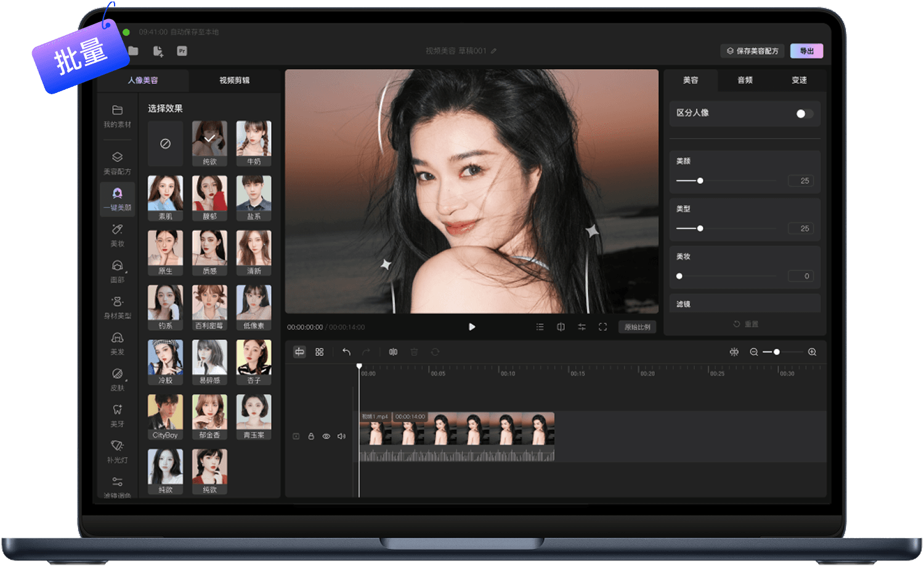The image size is (924, 566).
Task: Open the 音频 audio tab
Action: (x=745, y=80)
